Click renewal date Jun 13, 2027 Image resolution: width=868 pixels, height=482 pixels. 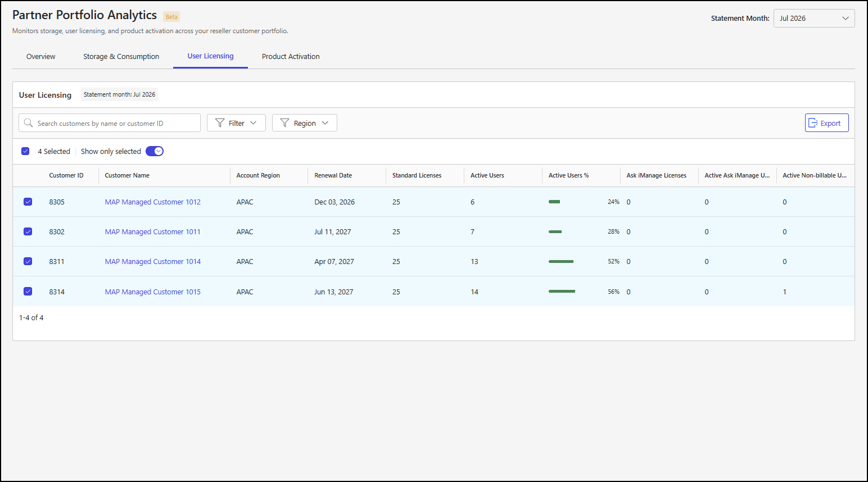click(x=334, y=292)
